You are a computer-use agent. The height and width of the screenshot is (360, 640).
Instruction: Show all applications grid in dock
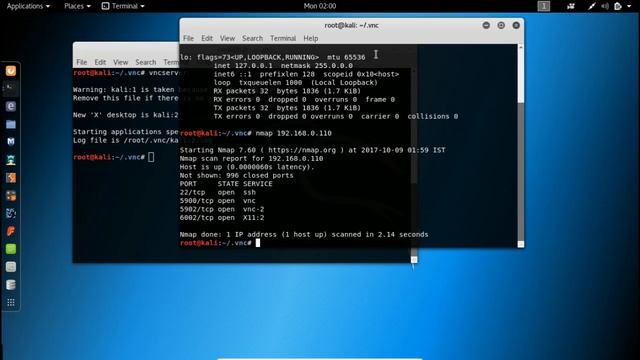11,302
